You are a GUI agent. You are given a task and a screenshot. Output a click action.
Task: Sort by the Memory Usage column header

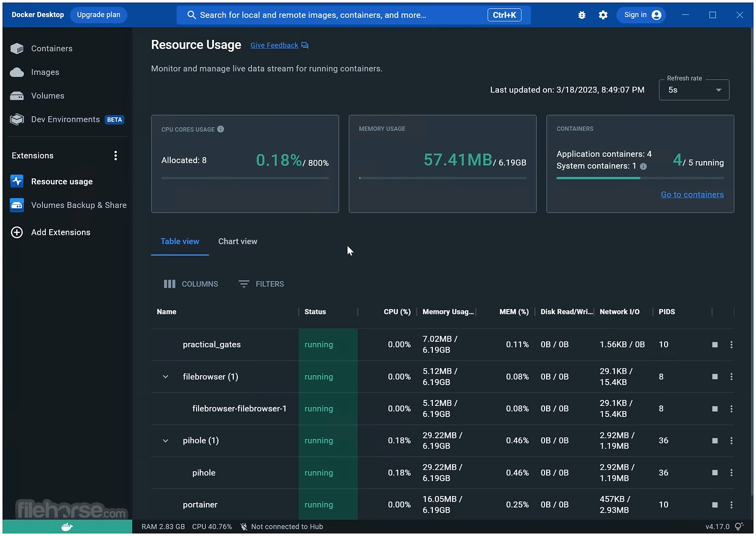pos(448,312)
